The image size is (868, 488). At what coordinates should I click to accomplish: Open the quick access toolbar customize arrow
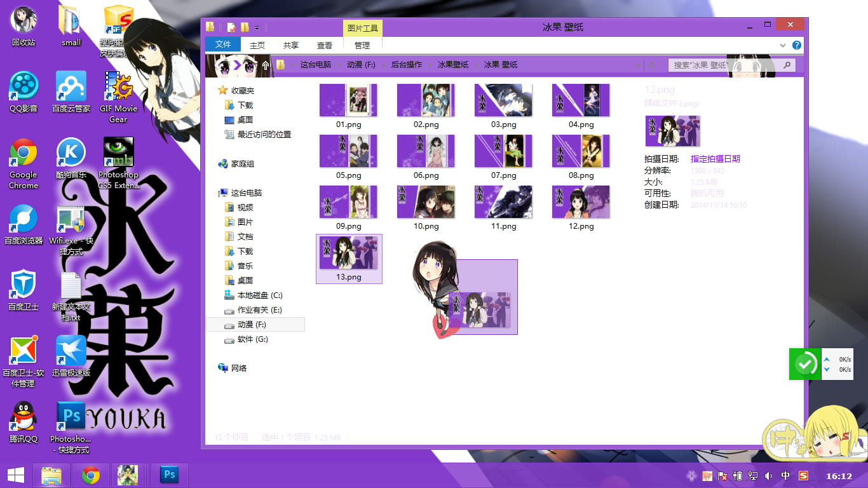[257, 27]
